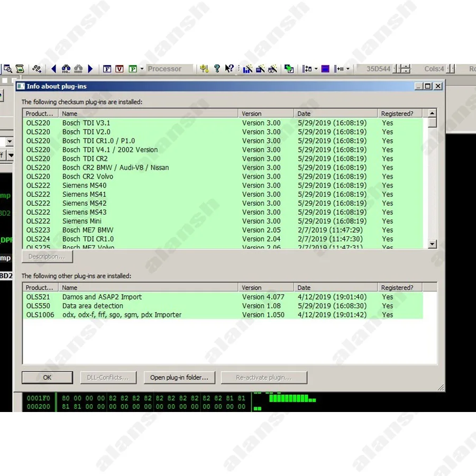The image size is (476, 476).
Task: Sort other plug-ins list by Version header
Action: (x=266, y=288)
